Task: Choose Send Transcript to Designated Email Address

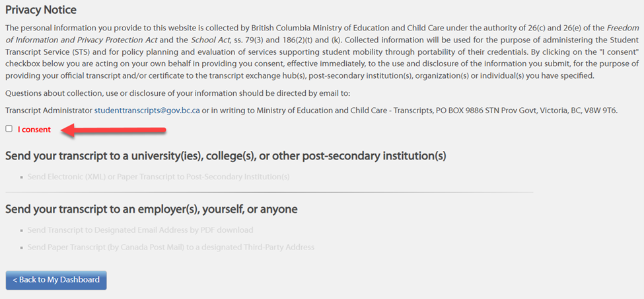Action: pos(140,230)
